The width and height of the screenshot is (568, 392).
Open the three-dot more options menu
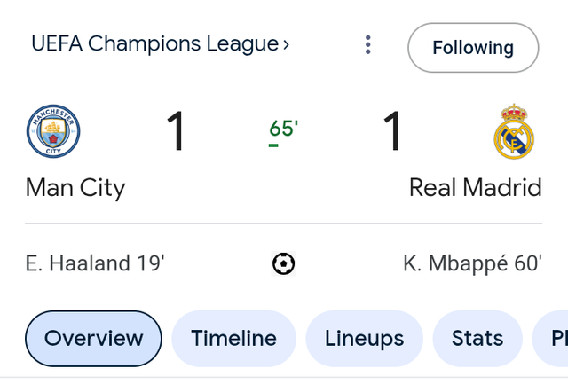pos(368,45)
